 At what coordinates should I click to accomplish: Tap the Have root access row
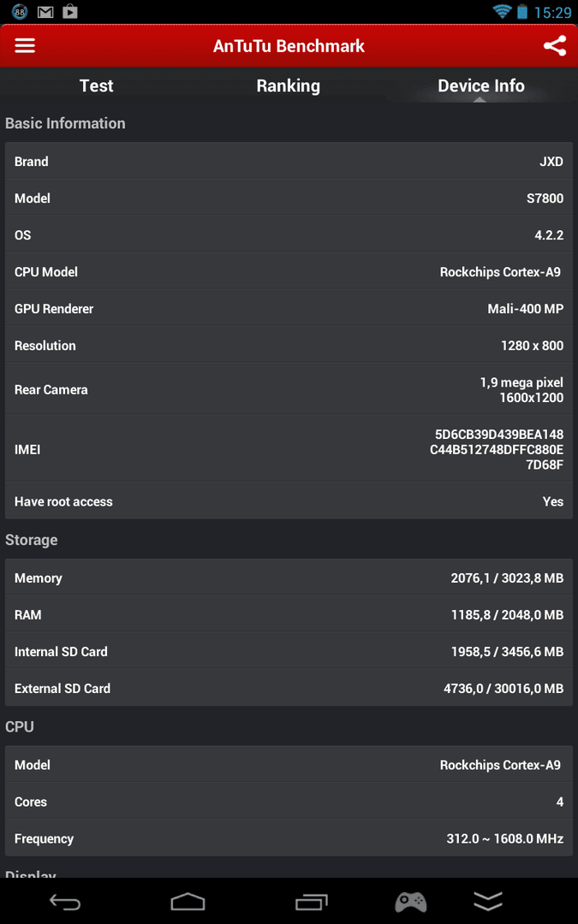289,501
